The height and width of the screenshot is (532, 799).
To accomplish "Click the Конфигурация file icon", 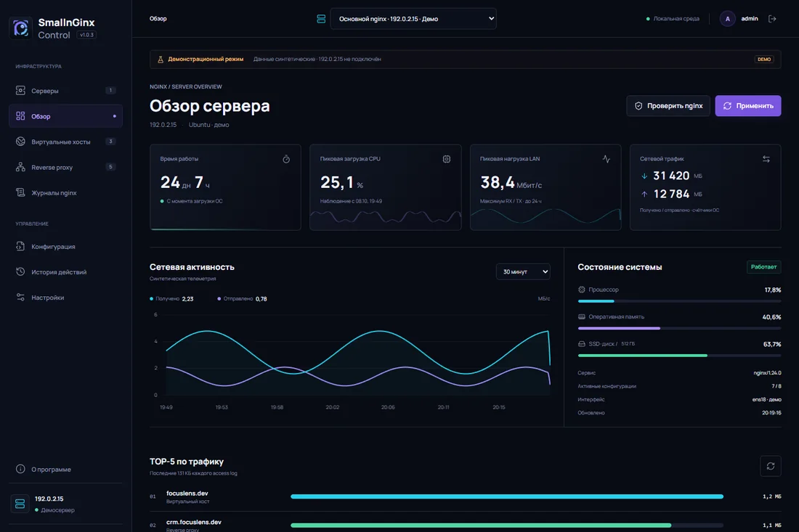I will (20, 246).
